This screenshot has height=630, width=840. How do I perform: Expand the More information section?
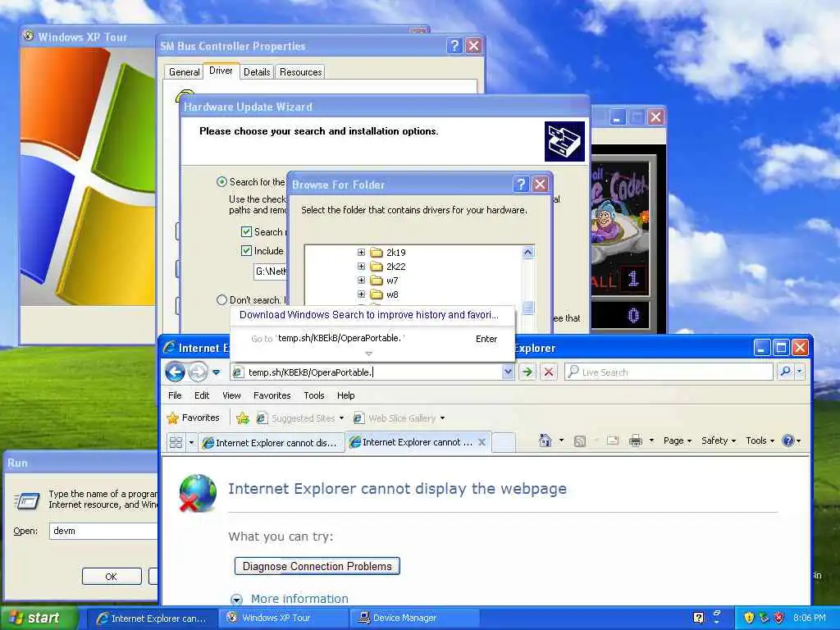290,599
